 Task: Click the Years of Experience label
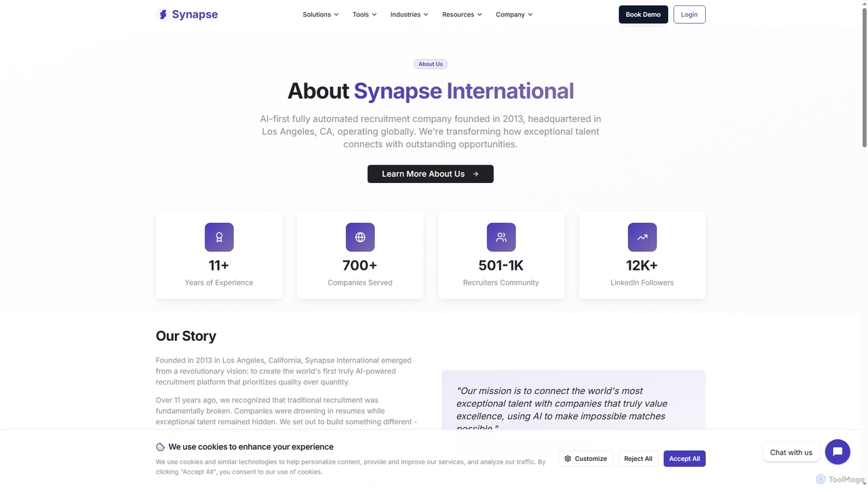219,283
